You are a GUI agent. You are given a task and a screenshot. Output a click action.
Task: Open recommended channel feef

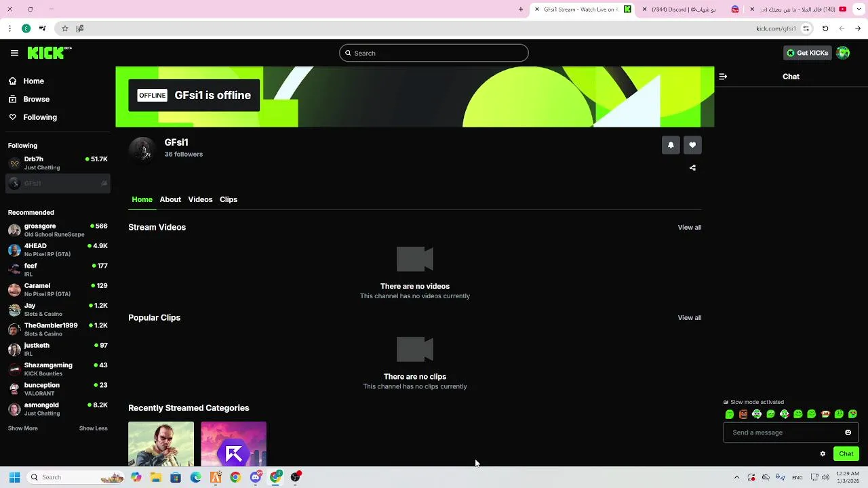click(58, 270)
